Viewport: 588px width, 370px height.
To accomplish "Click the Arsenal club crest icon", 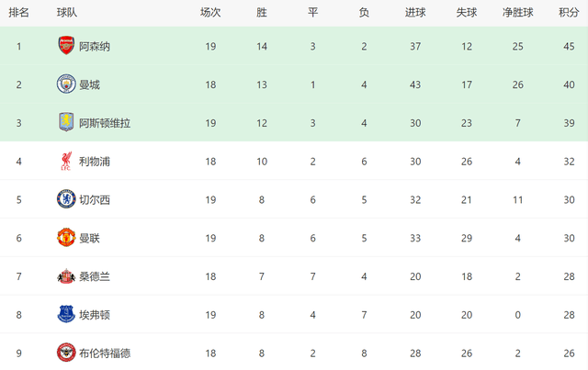I will 65,46.
